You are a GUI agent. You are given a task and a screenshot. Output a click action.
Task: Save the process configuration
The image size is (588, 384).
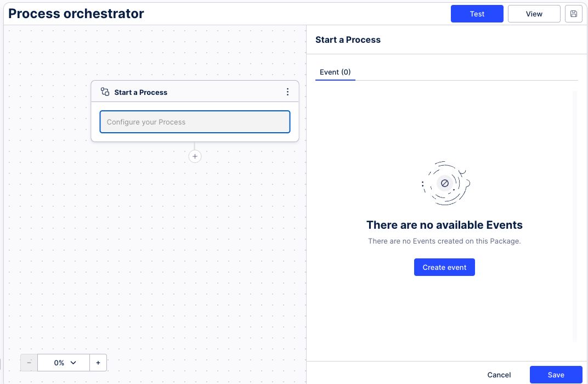[556, 375]
